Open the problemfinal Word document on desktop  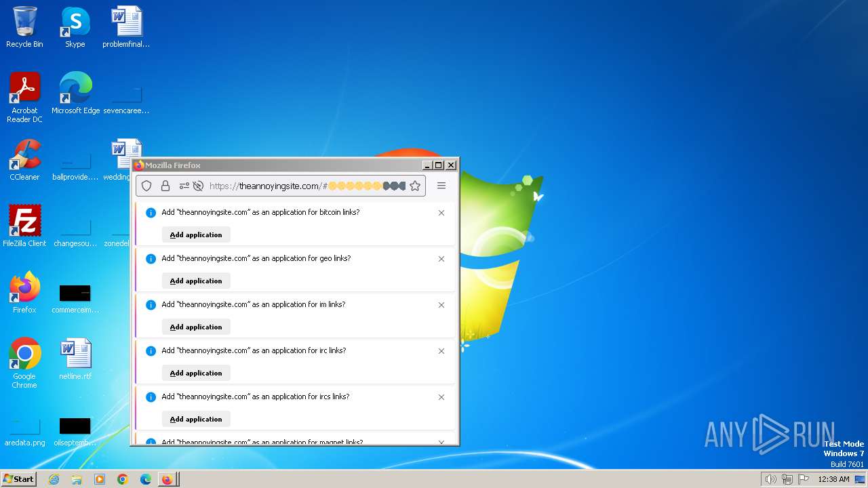126,28
